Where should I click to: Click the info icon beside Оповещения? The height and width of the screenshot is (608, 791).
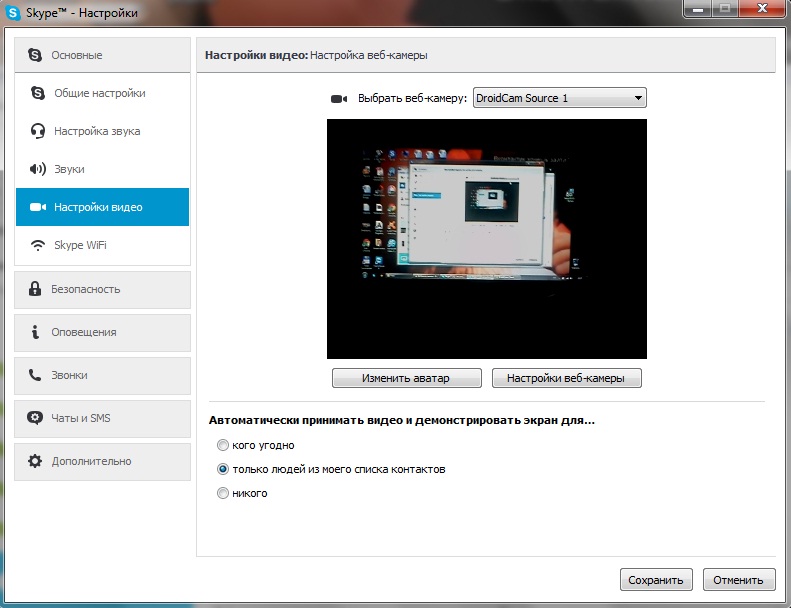35,332
